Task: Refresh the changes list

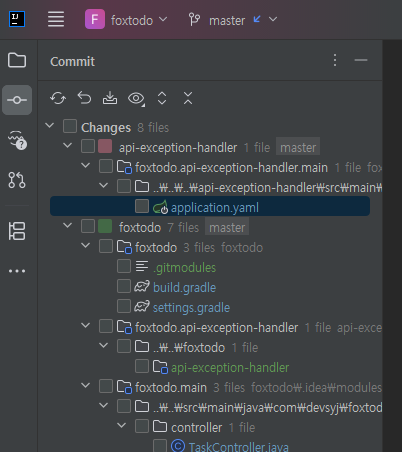Action: click(58, 98)
